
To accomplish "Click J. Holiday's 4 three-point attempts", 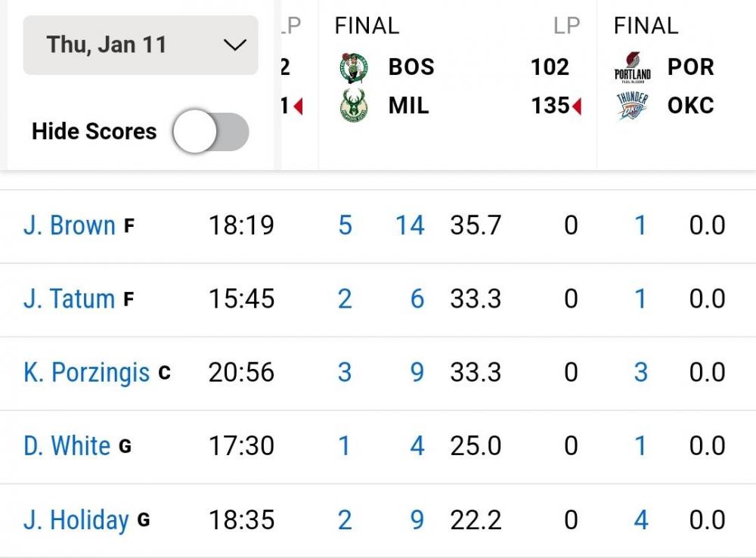I will point(640,520).
